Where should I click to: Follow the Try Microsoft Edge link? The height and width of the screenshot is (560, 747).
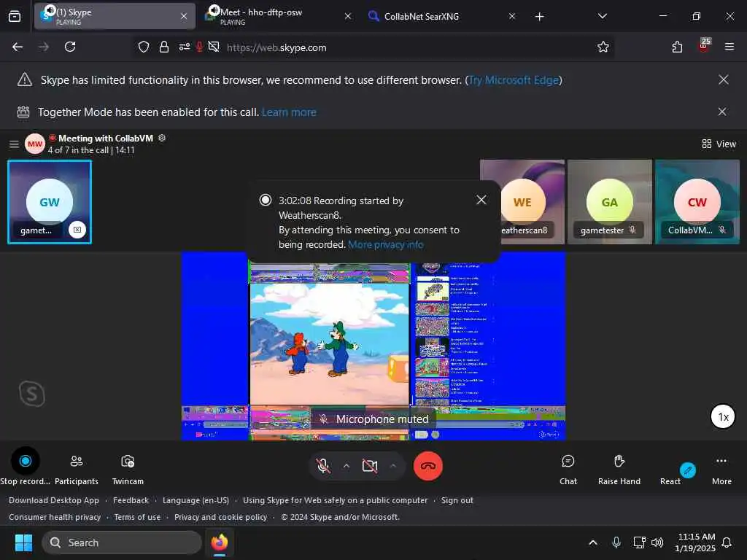pyautogui.click(x=514, y=80)
